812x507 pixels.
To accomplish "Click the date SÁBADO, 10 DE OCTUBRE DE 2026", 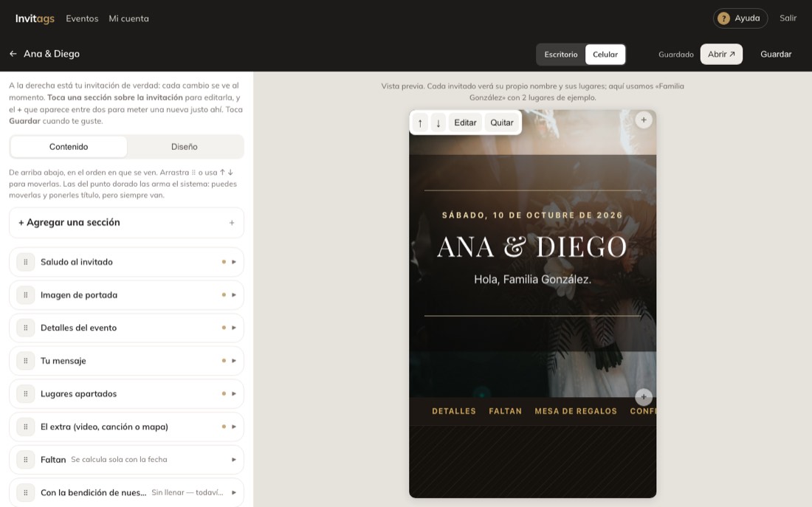I will click(x=532, y=215).
